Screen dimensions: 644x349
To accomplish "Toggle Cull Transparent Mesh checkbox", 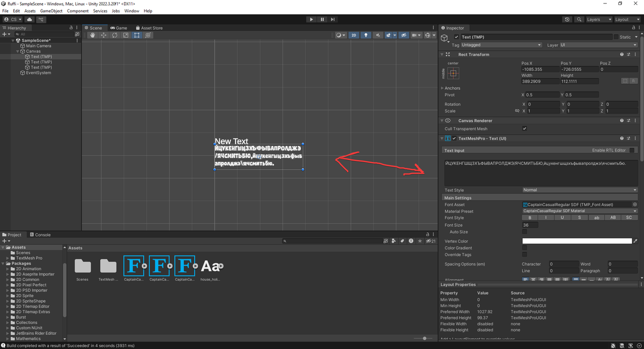I will tap(524, 129).
